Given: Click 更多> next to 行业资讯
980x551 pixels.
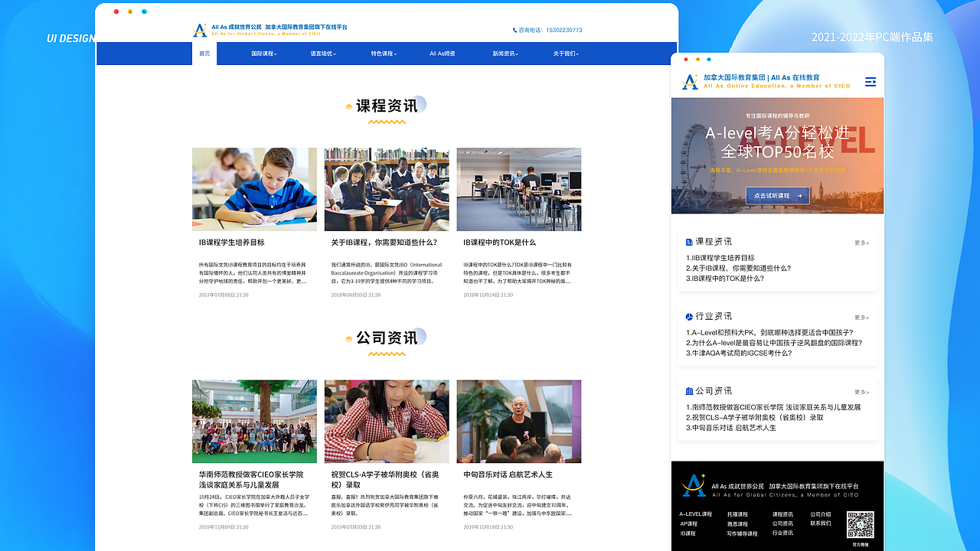Looking at the screenshot, I should coord(862,317).
